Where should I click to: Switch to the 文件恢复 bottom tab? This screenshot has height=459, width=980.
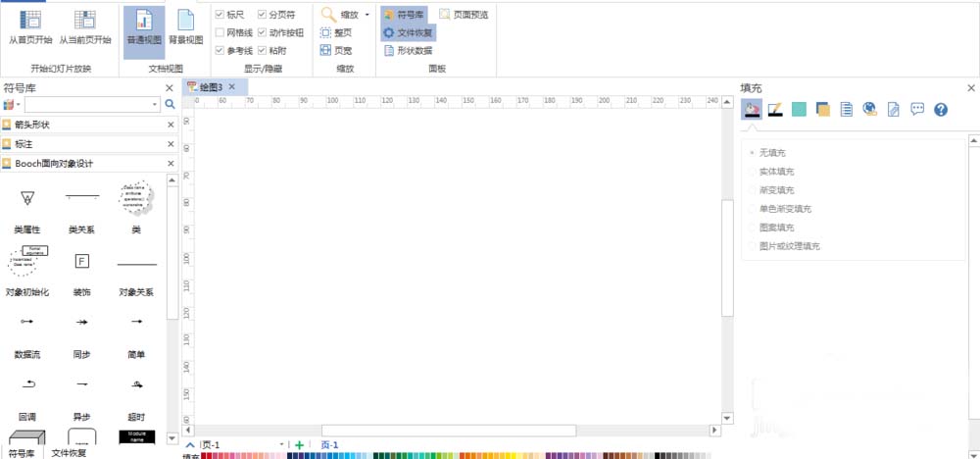(69, 453)
